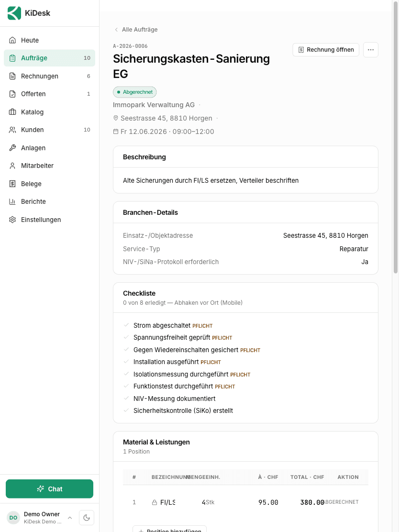The image size is (399, 532).
Task: Click the Aufträge count badge 10
Action: (x=87, y=58)
